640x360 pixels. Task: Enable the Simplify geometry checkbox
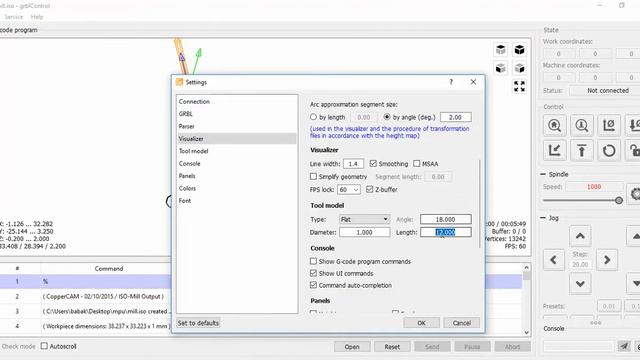313,176
